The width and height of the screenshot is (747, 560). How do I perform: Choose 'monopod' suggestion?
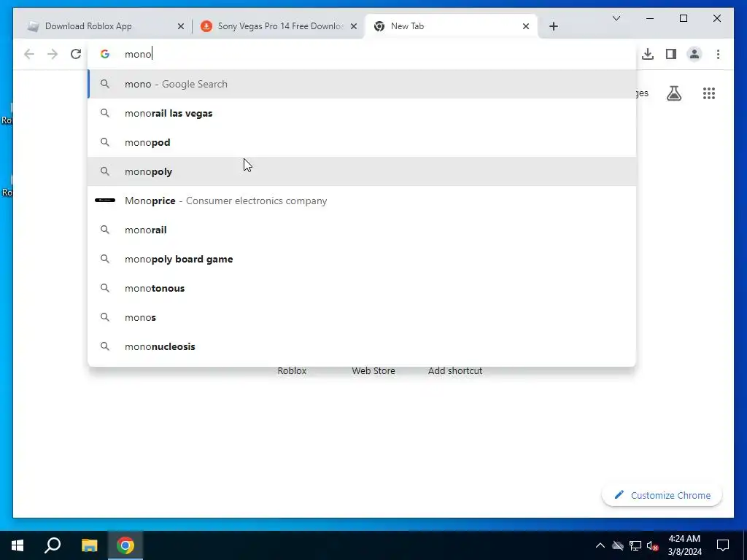[362, 142]
